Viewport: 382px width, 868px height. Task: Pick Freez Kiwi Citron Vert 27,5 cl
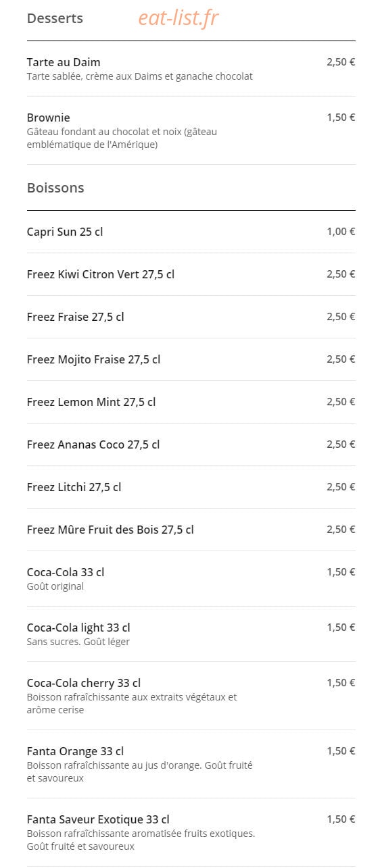[191, 274]
